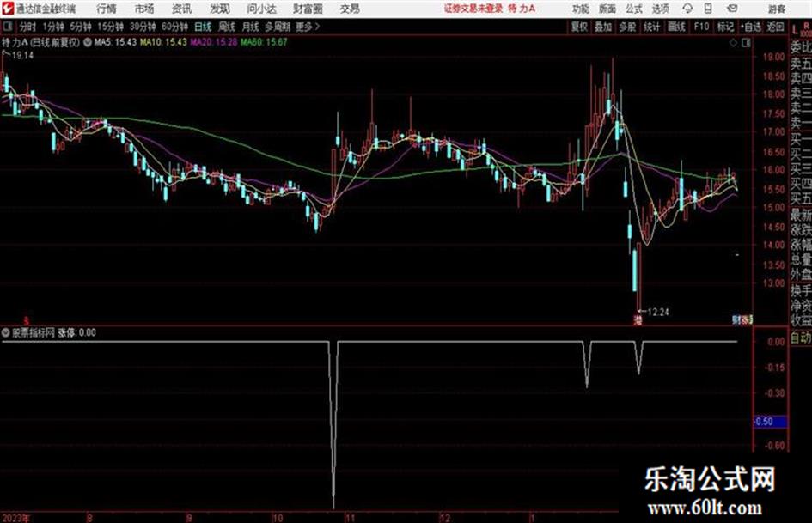Open the 交易 menu

coord(350,9)
